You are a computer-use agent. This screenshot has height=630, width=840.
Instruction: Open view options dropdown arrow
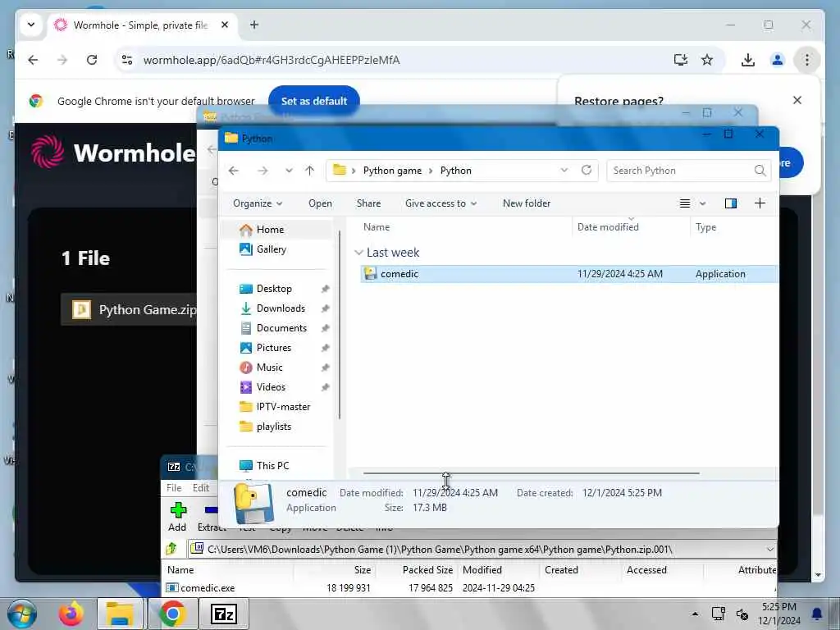click(x=702, y=203)
